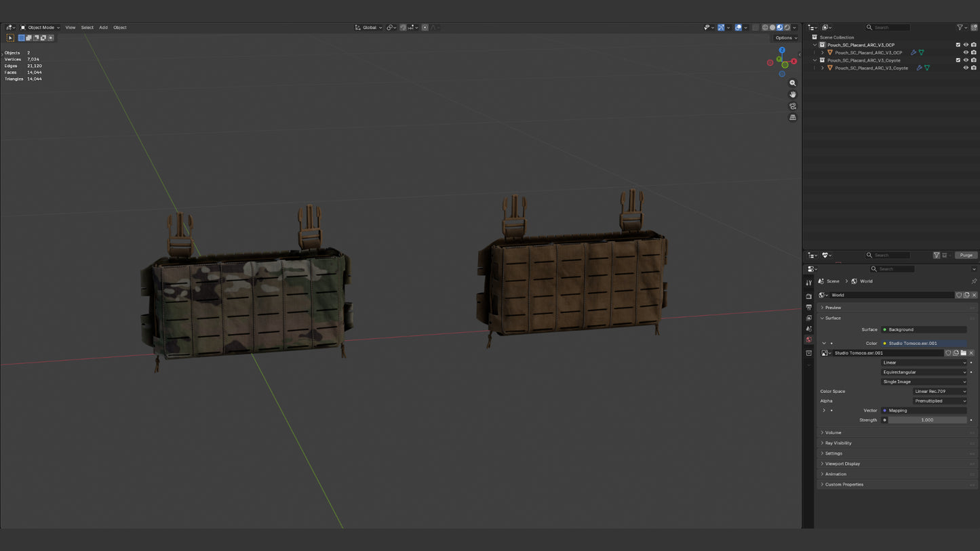Switch perspective/orthographic grid icon
The image size is (980, 551).
793,118
